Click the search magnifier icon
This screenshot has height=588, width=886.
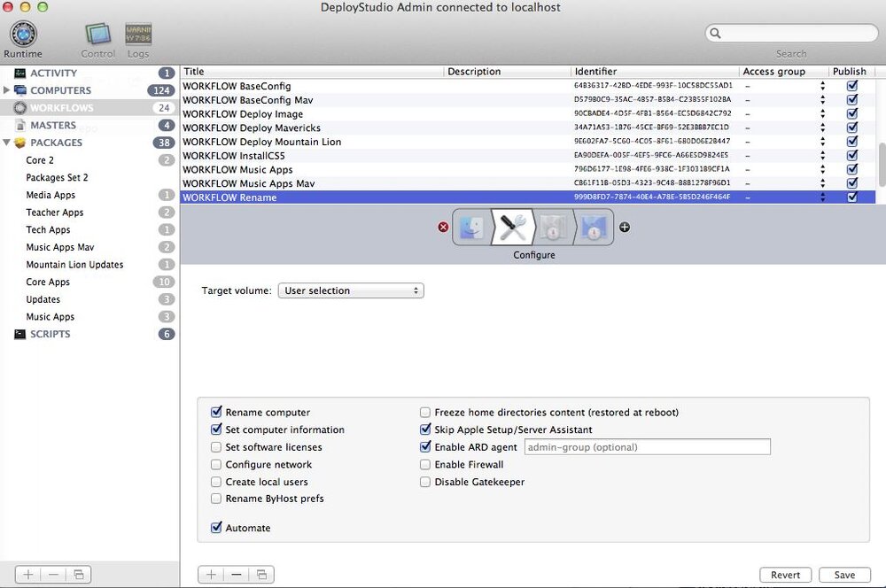click(715, 34)
